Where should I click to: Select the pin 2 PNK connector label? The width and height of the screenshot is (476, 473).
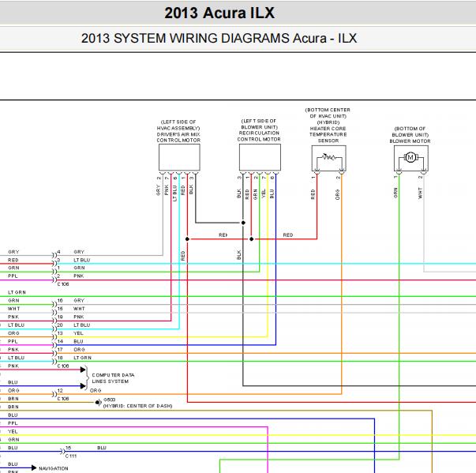click(79, 276)
